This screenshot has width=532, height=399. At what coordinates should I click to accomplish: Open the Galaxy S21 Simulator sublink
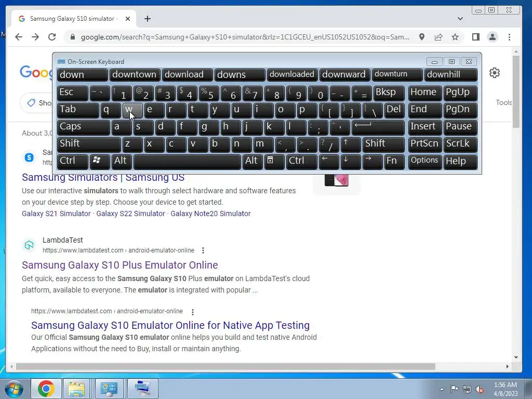coord(56,214)
